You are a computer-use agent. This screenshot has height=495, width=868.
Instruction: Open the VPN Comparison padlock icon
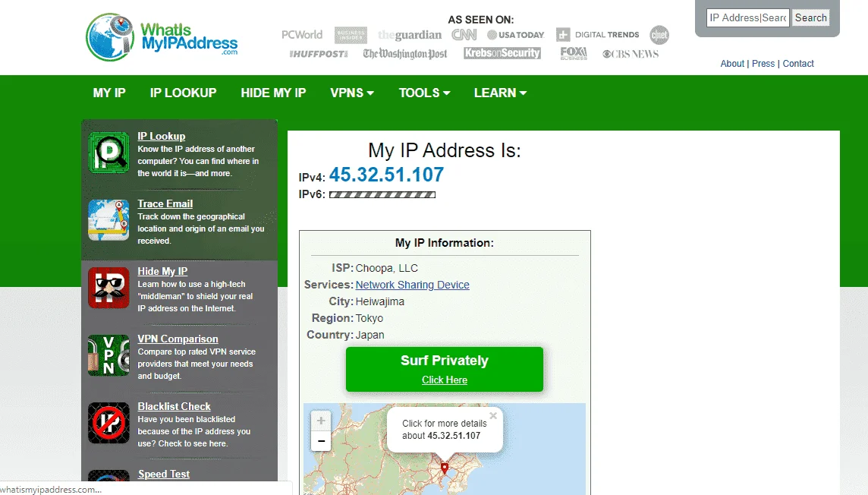pyautogui.click(x=109, y=355)
